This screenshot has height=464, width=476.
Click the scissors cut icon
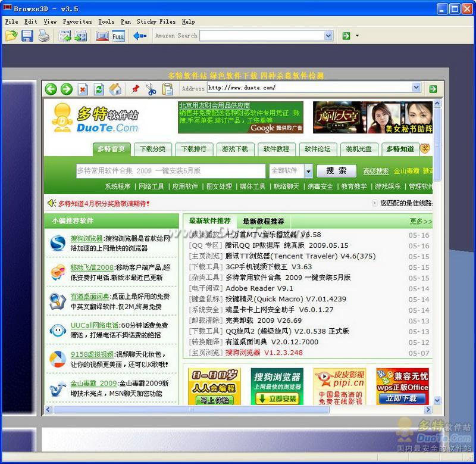point(151,89)
